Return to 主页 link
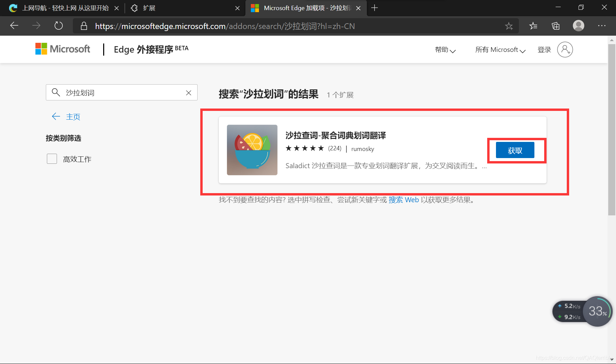Viewport: 616px width, 364px height. pos(73,117)
